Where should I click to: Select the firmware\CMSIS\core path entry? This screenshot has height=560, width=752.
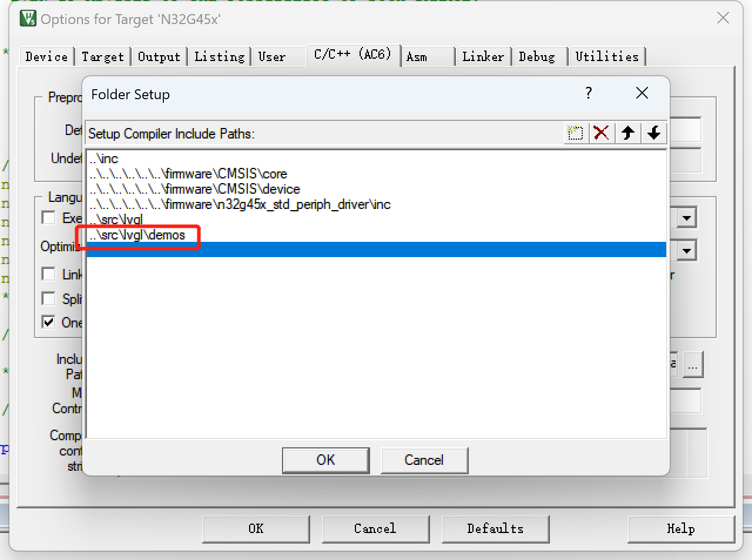tap(188, 174)
